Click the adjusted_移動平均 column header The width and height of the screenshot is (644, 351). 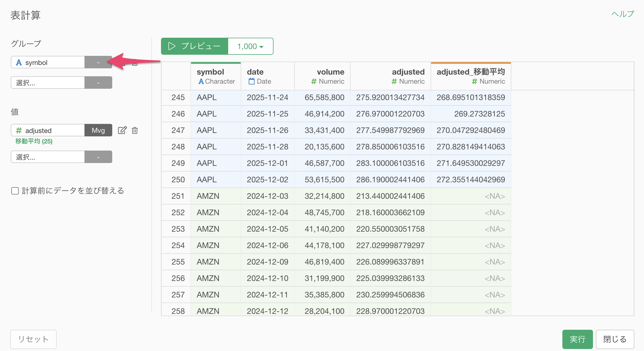pos(471,72)
